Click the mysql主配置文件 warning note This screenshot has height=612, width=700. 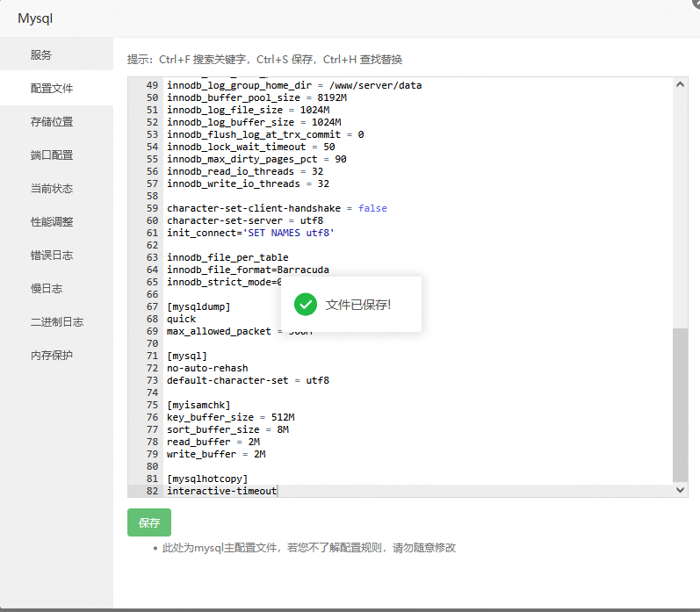308,547
